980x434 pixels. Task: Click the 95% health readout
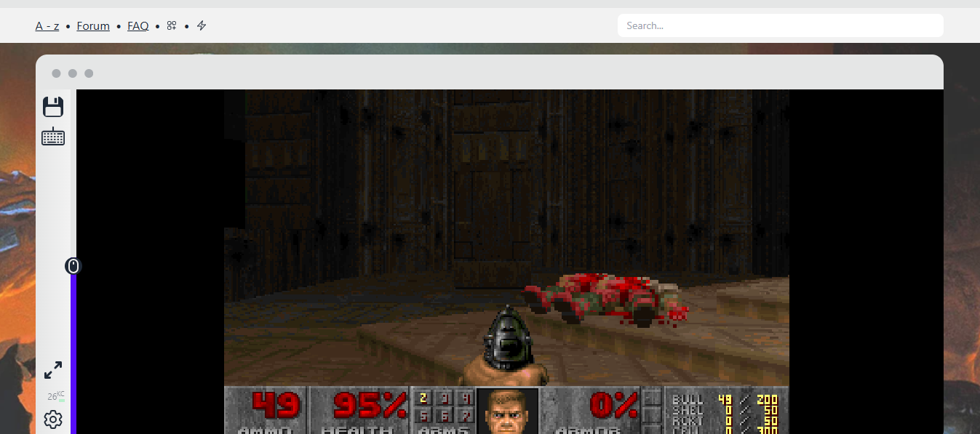370,406
